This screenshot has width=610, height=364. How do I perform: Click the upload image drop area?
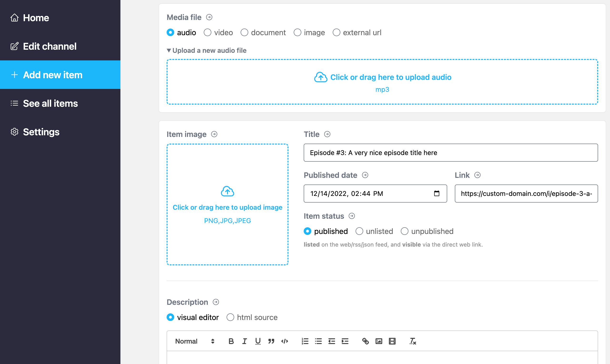227,204
